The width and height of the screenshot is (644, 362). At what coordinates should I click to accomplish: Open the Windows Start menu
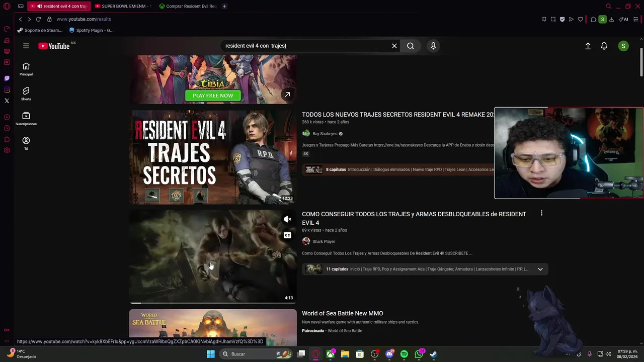211,354
